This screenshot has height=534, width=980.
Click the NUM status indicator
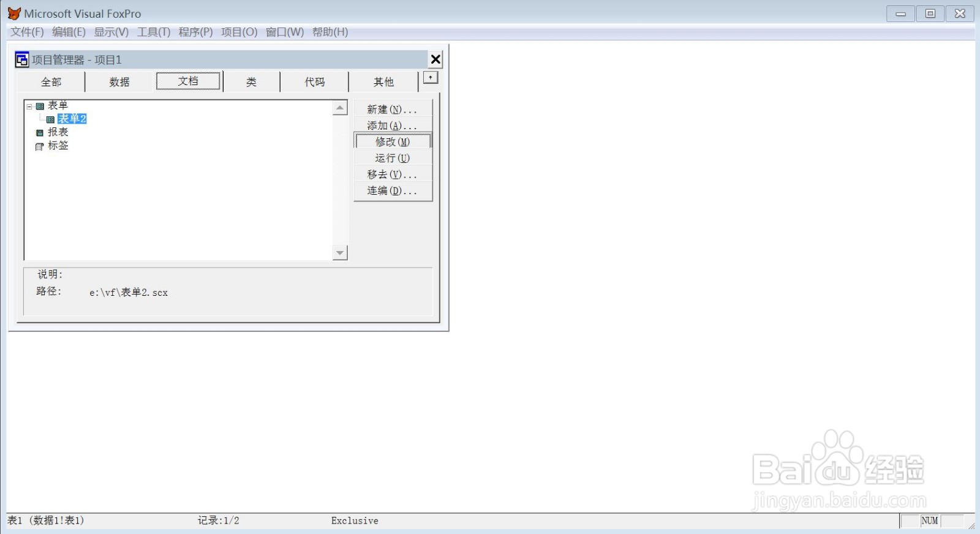pyautogui.click(x=929, y=521)
